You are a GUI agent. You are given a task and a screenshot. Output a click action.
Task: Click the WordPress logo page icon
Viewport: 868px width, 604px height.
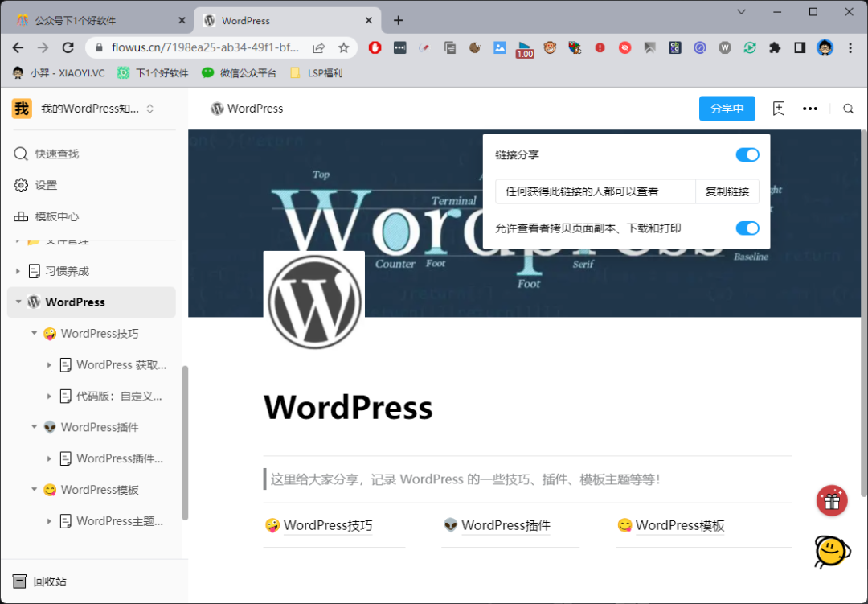tap(314, 302)
